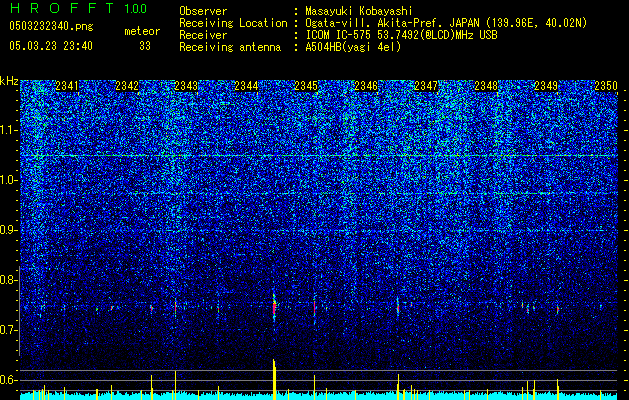The width and height of the screenshot is (629, 400).
Task: Click the meteor count value 33
Action: pyautogui.click(x=145, y=46)
